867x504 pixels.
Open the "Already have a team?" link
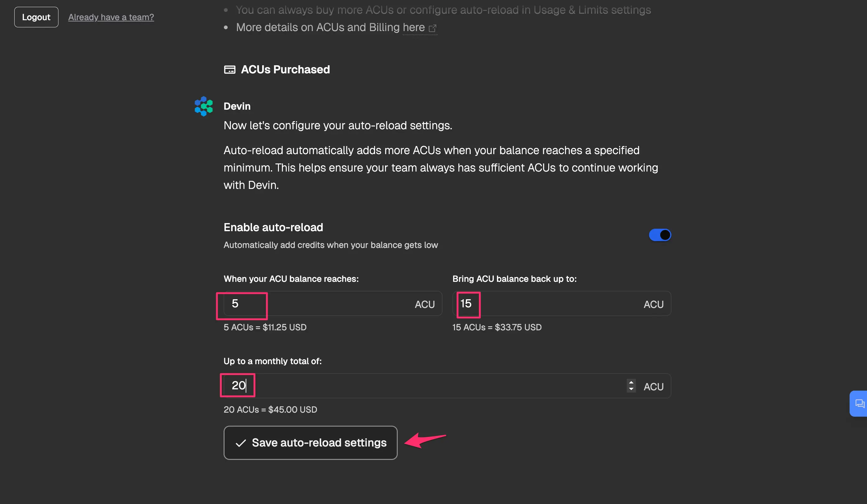(x=111, y=17)
